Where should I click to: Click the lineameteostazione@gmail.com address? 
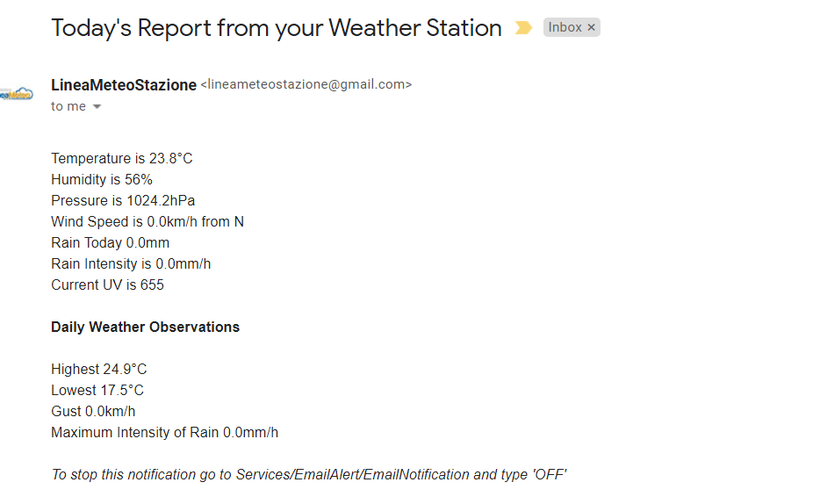(306, 84)
